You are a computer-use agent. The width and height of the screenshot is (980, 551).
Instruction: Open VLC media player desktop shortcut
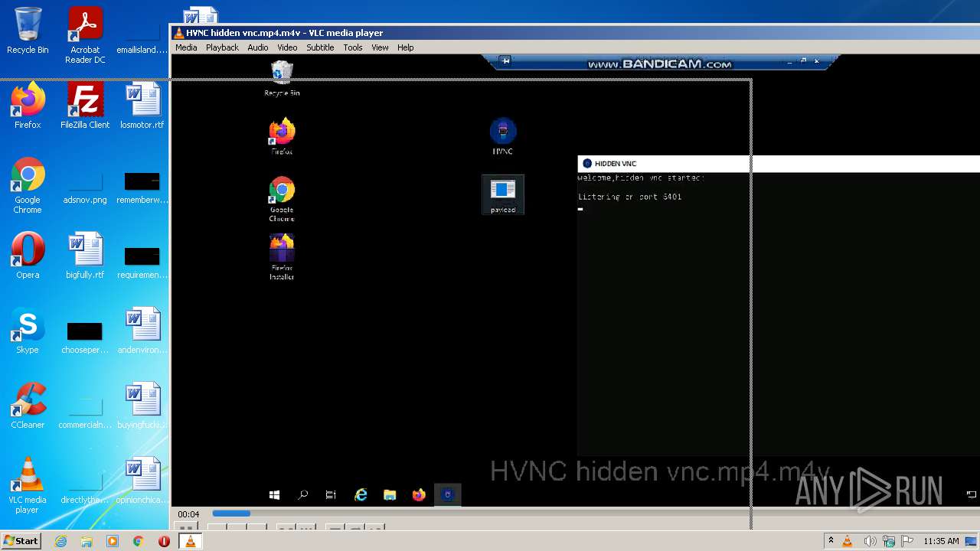(x=28, y=485)
